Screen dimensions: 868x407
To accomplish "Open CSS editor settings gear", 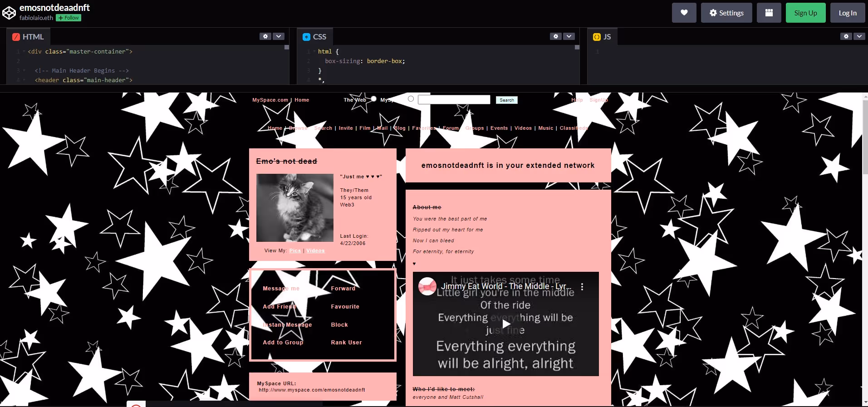I will click(x=556, y=36).
